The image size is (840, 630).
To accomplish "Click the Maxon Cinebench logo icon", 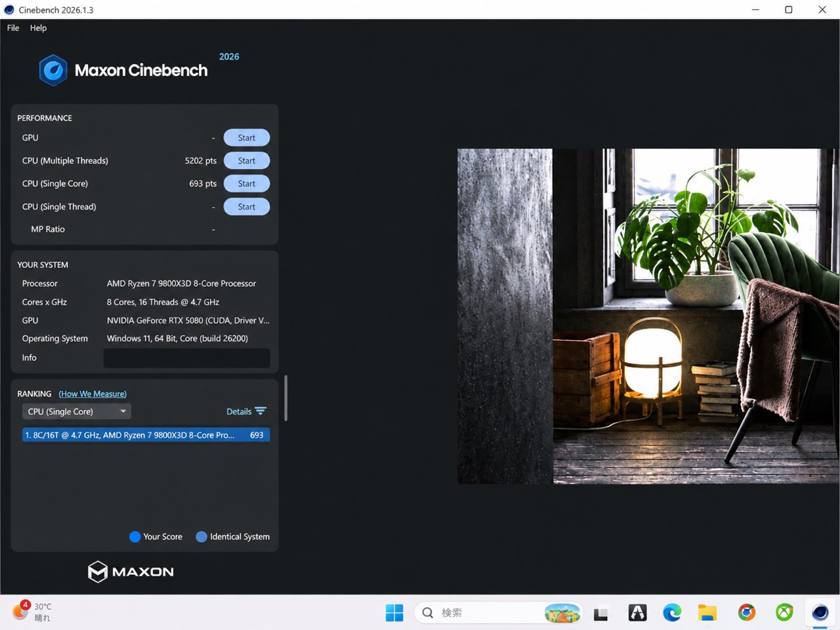I will tap(53, 70).
